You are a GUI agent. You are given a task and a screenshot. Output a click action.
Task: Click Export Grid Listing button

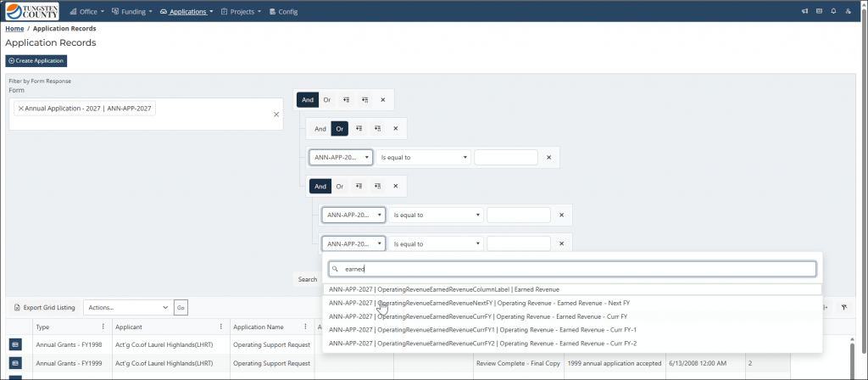click(x=44, y=307)
